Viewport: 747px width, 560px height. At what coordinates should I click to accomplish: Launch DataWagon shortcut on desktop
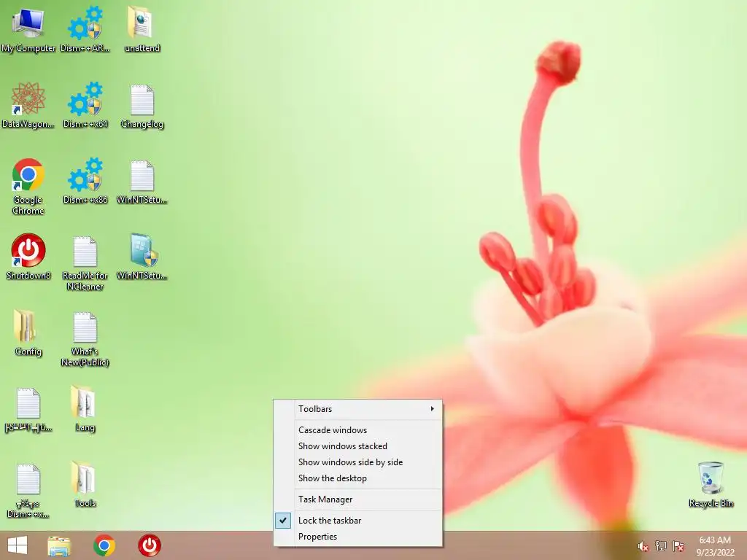(28, 105)
